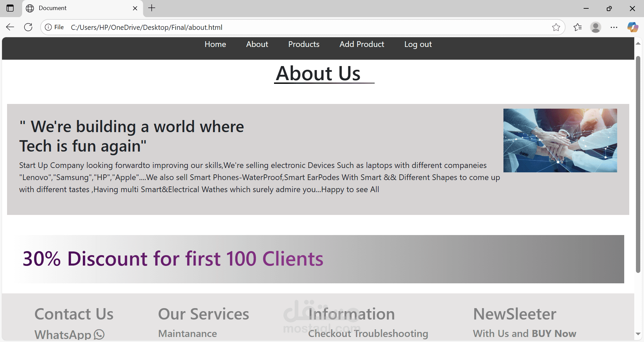Viewport: 644px width, 342px height.
Task: Add this page to favorites star
Action: click(x=556, y=27)
